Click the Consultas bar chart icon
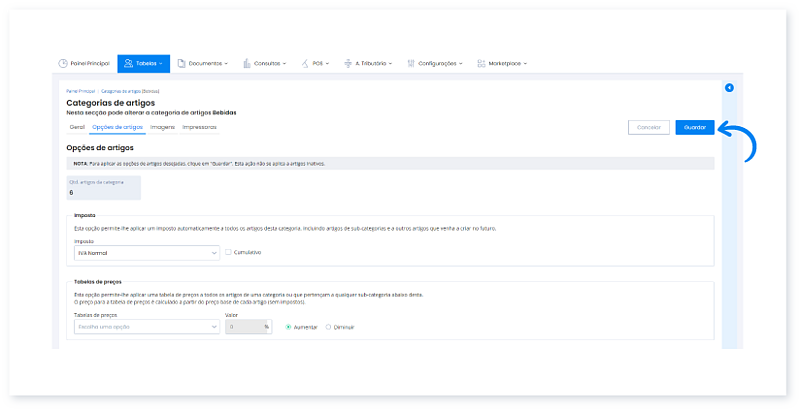The height and width of the screenshot is (409, 800). pos(246,63)
